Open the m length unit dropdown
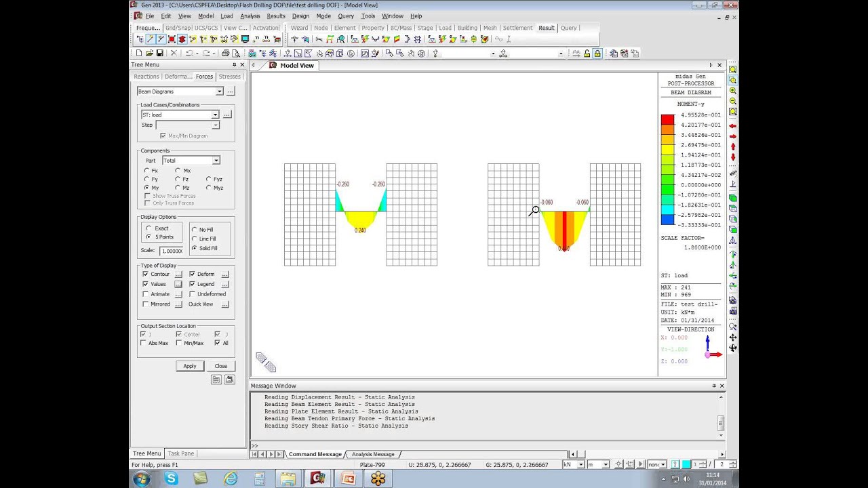Image resolution: width=868 pixels, height=488 pixels. tap(606, 464)
